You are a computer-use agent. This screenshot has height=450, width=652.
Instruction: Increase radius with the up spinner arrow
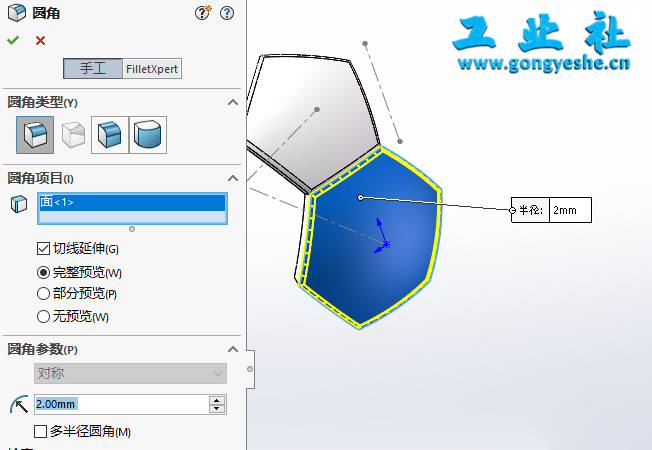(217, 400)
